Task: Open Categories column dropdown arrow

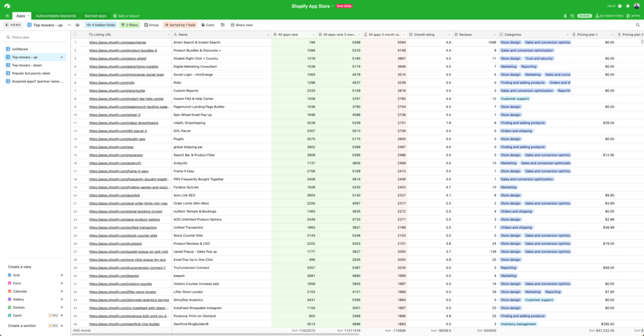Action: 567,35
